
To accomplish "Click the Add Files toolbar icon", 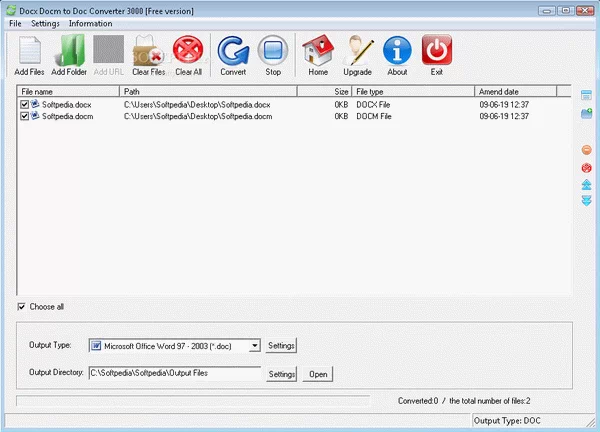I will (29, 50).
